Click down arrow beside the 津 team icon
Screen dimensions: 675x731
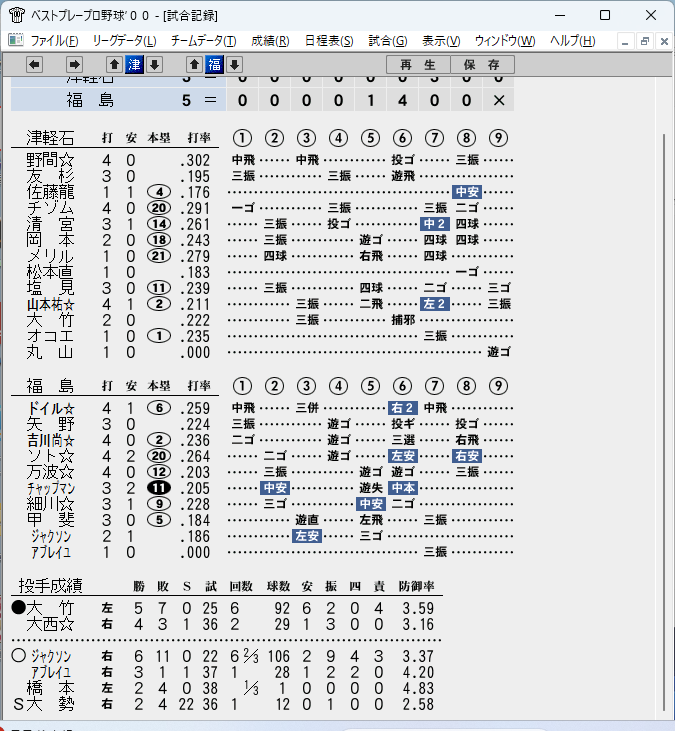pyautogui.click(x=154, y=64)
